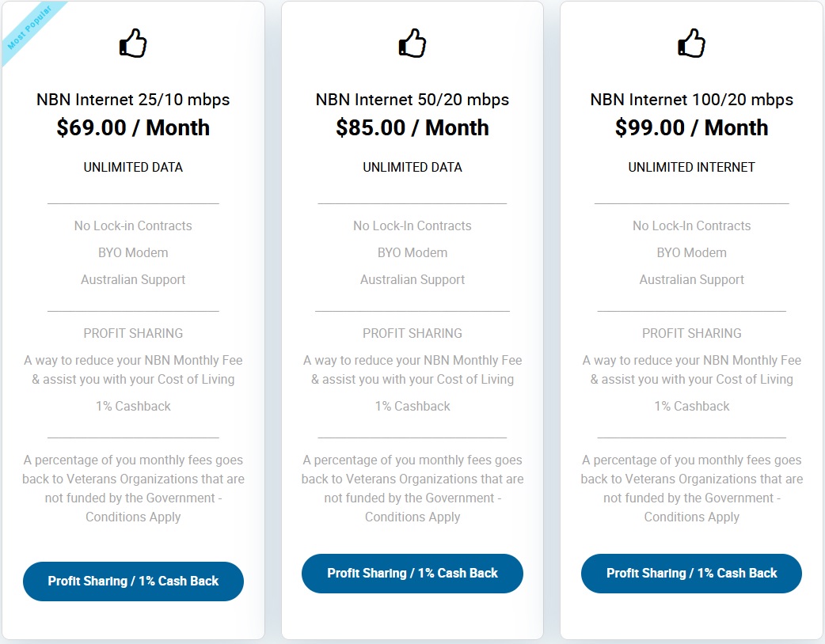
Task: Select the NBN Internet 25/10 mbps title
Action: point(133,100)
